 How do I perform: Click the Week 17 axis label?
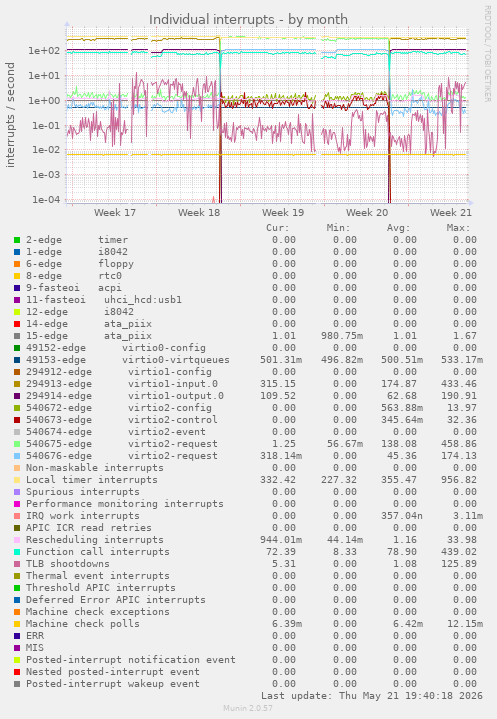click(115, 213)
